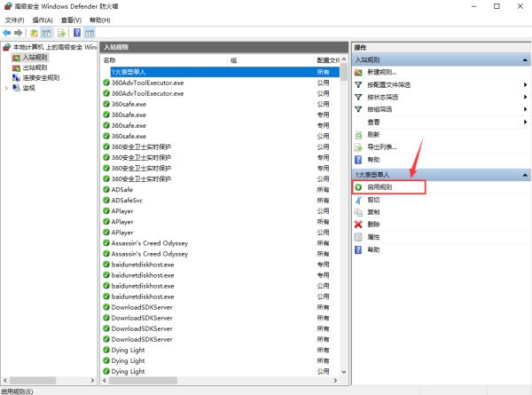Click the export list toolbar icon
The height and width of the screenshot is (395, 532).
point(62,33)
